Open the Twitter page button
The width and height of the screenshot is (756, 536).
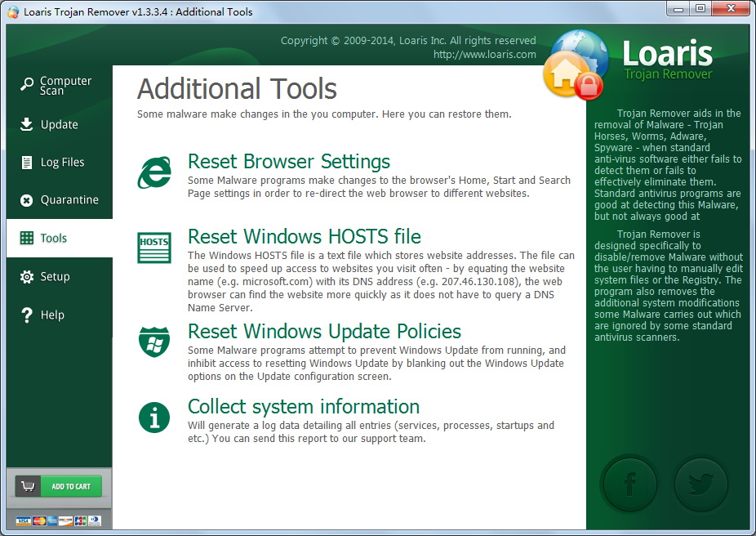(x=700, y=485)
